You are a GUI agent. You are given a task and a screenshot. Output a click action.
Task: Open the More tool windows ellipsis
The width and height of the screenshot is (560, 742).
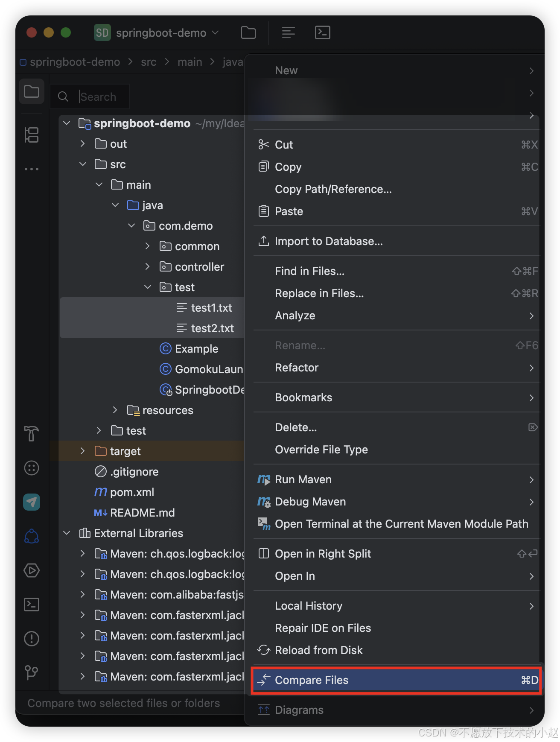click(x=32, y=169)
